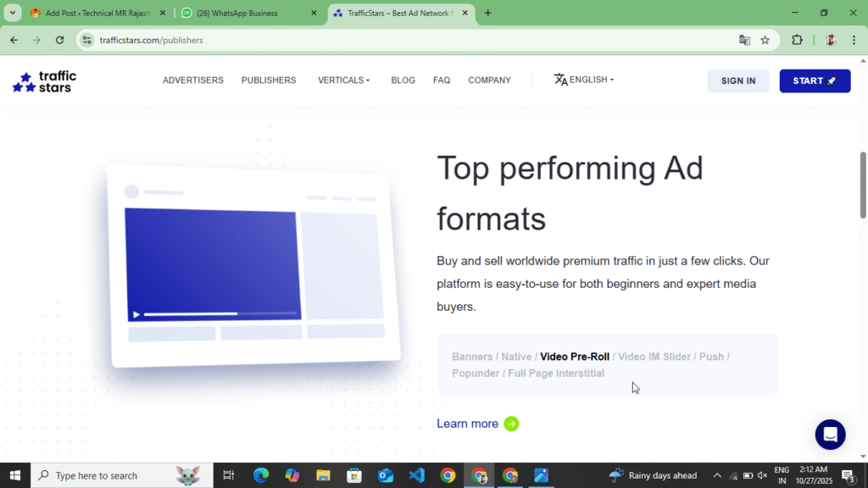868x488 pixels.
Task: Bookmark this page using the star icon
Action: pyautogui.click(x=765, y=40)
